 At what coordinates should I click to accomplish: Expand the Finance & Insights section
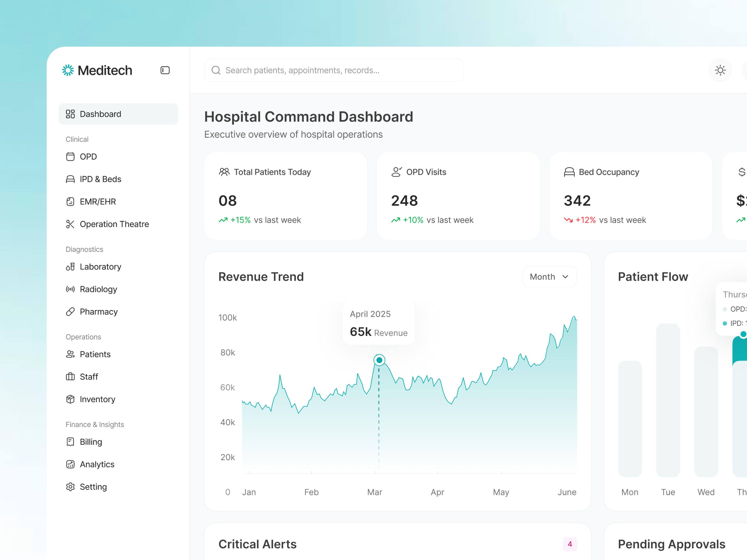click(x=95, y=424)
